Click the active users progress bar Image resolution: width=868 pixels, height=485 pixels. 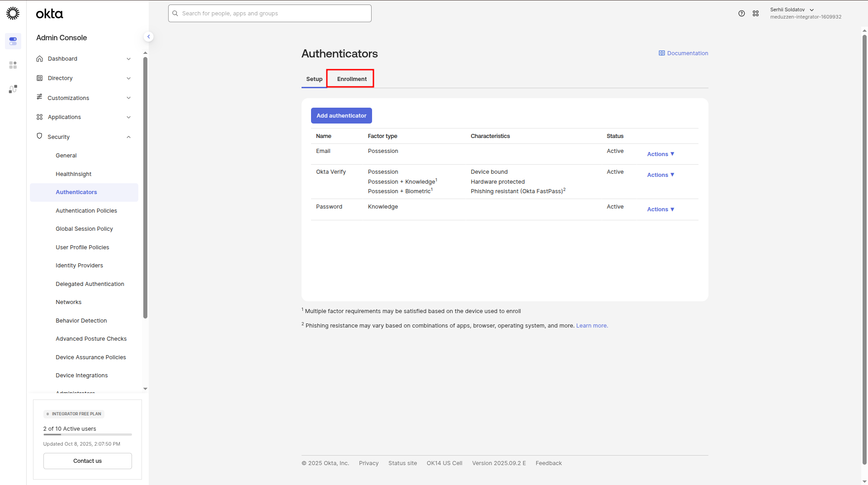(88, 435)
